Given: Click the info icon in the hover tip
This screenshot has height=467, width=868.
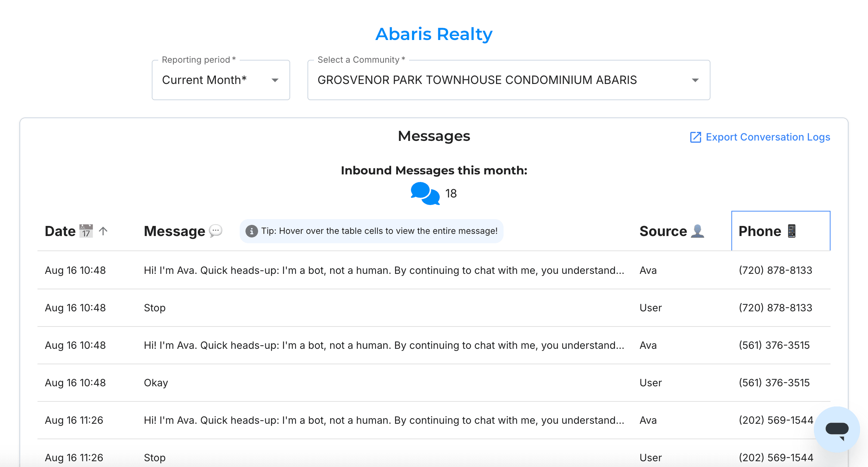Looking at the screenshot, I should (x=252, y=231).
